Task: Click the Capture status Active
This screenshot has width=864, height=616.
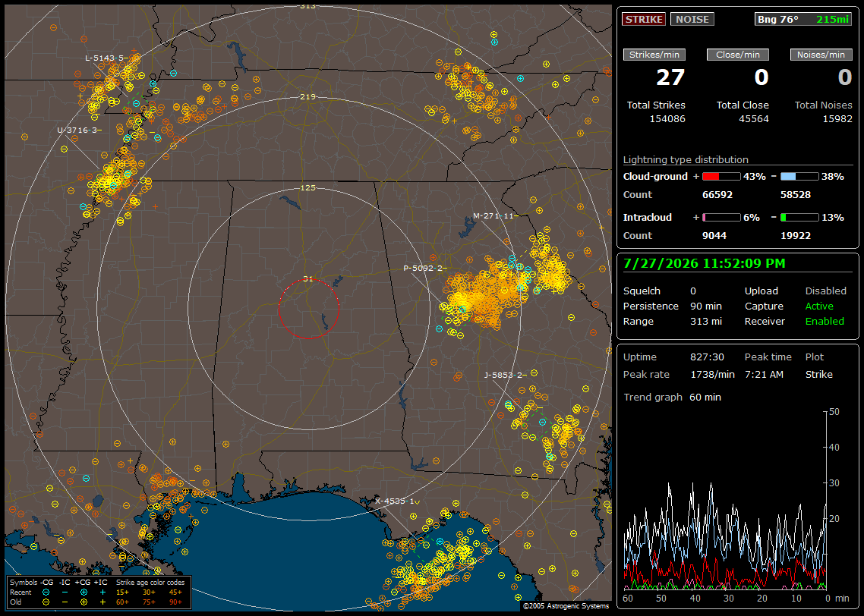Action: pos(819,306)
